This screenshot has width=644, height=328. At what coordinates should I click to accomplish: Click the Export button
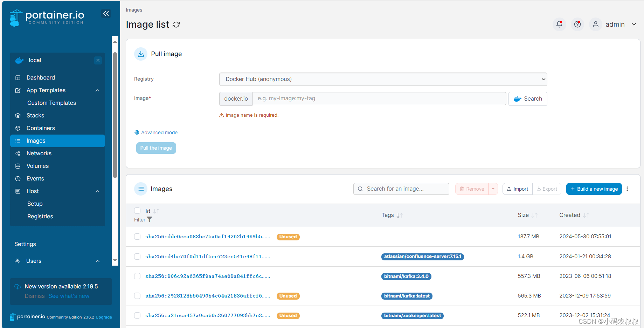tap(547, 189)
